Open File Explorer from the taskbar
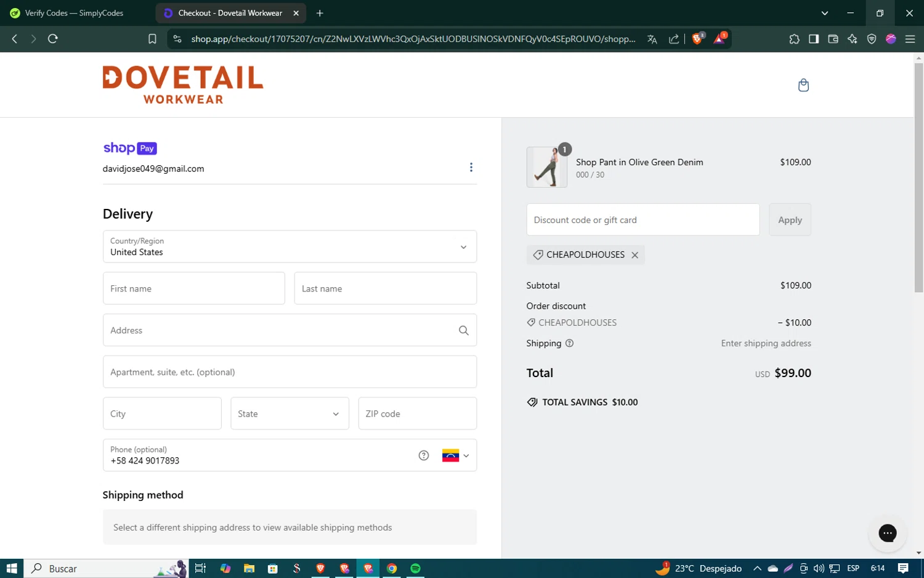Viewport: 924px width, 578px height. click(x=249, y=568)
